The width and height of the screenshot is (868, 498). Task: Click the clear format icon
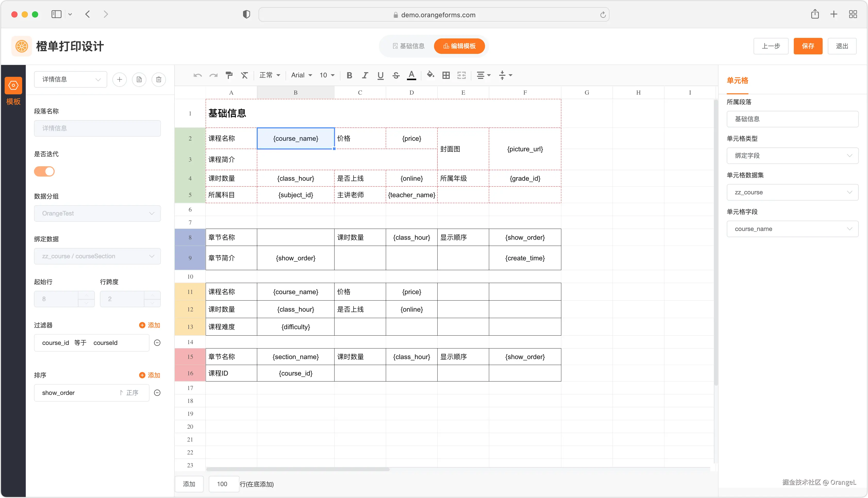click(x=244, y=75)
